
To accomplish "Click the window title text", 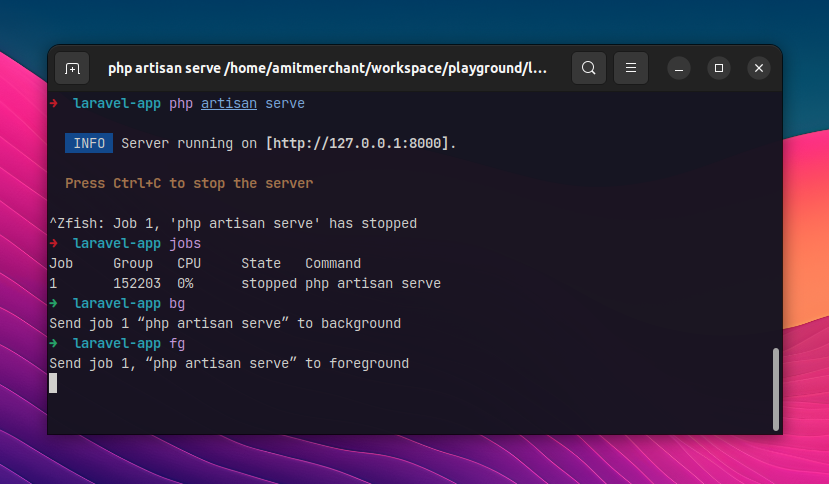I will coord(327,68).
